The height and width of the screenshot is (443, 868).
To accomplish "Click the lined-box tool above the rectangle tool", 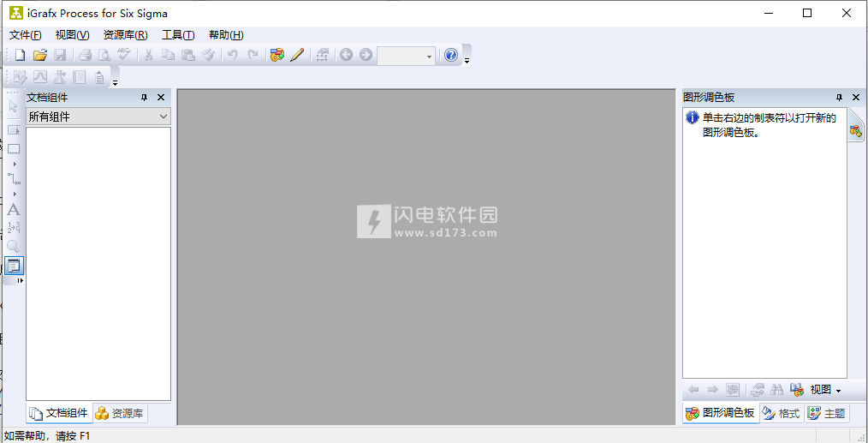I will coord(14,129).
